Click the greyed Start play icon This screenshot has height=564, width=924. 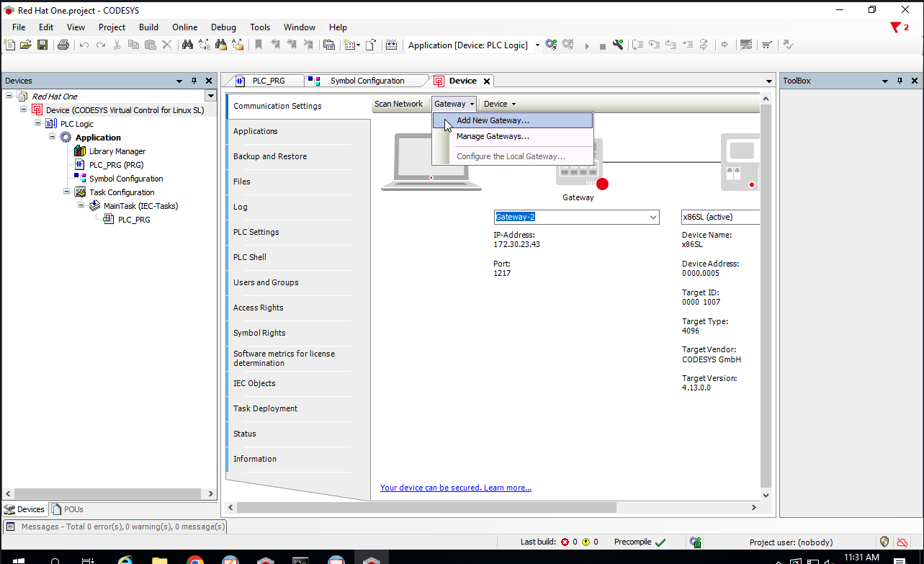click(x=586, y=45)
